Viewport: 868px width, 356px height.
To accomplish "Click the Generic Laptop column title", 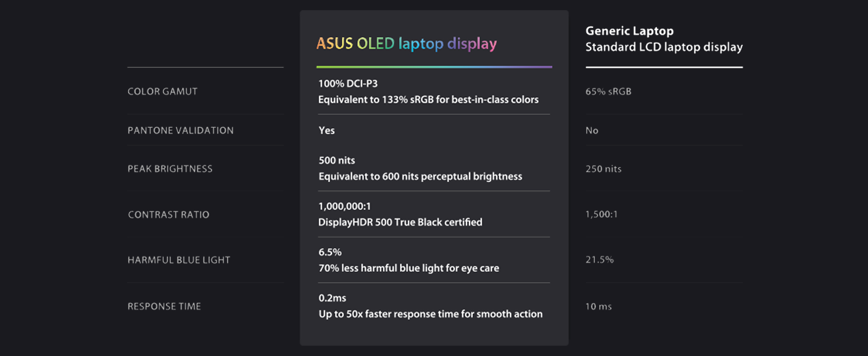I will pyautogui.click(x=629, y=31).
